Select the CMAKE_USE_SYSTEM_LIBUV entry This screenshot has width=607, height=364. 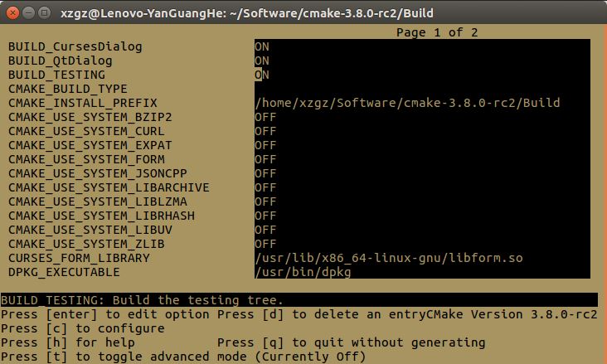coord(90,230)
